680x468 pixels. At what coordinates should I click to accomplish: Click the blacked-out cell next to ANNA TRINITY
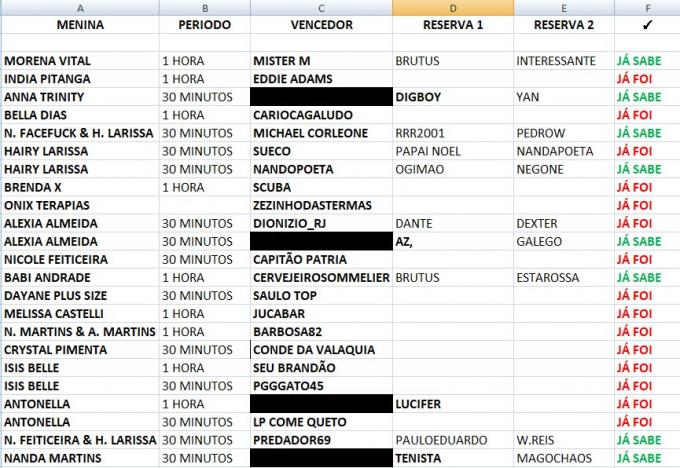pos(321,97)
